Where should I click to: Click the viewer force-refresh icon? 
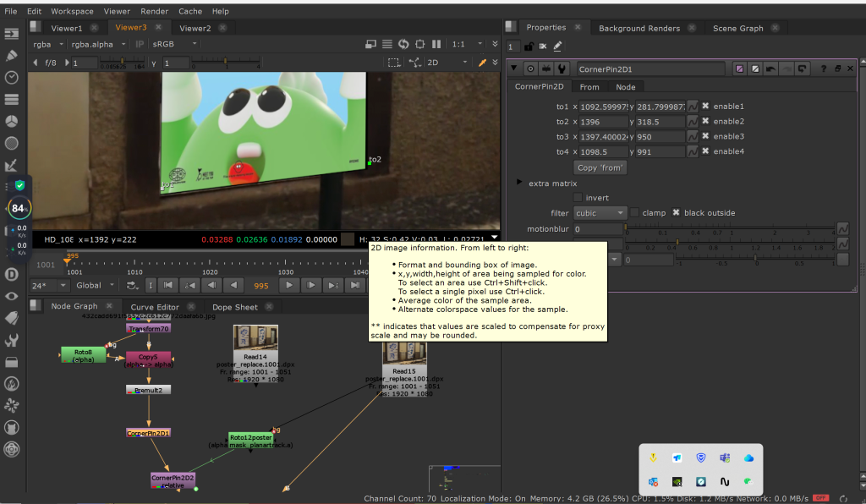point(403,44)
